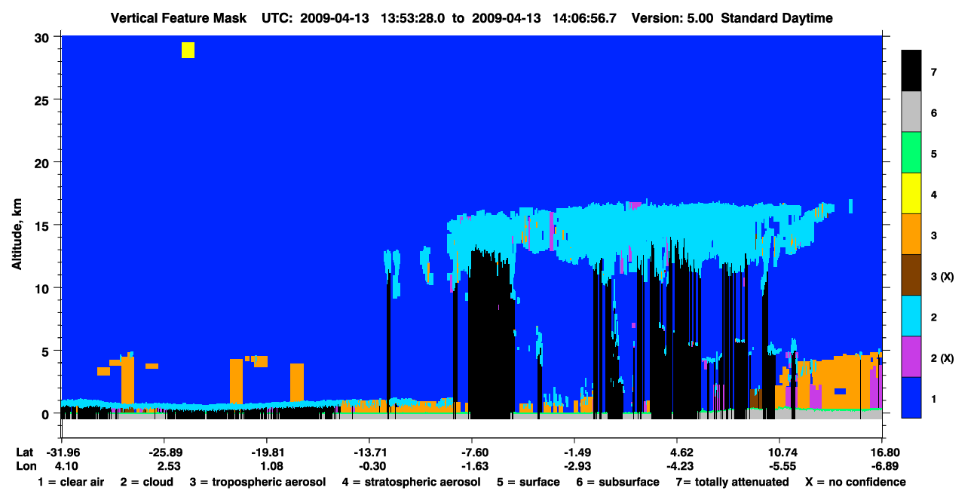Click the latitude value -25.89
Viewport: 980px width, 503px height.
click(164, 452)
